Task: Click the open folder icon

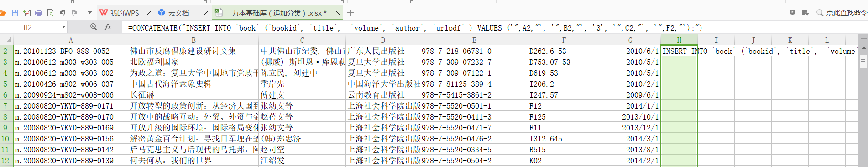Action: point(3,13)
